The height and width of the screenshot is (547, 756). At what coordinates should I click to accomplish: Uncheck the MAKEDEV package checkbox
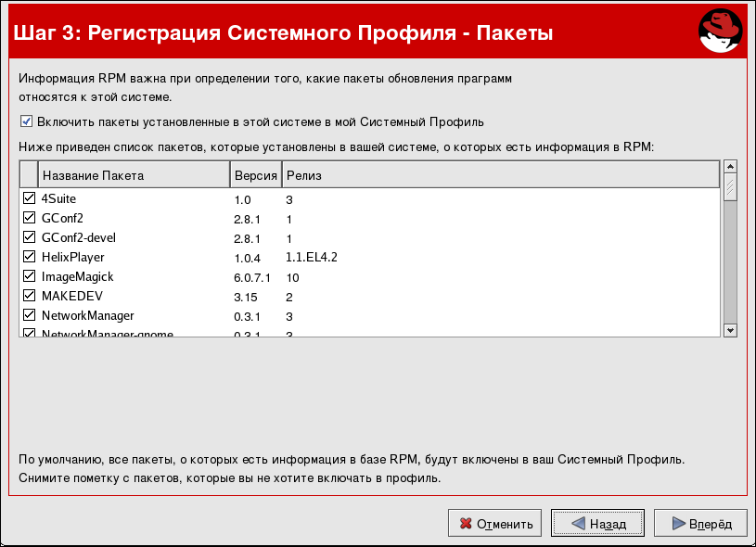click(29, 296)
